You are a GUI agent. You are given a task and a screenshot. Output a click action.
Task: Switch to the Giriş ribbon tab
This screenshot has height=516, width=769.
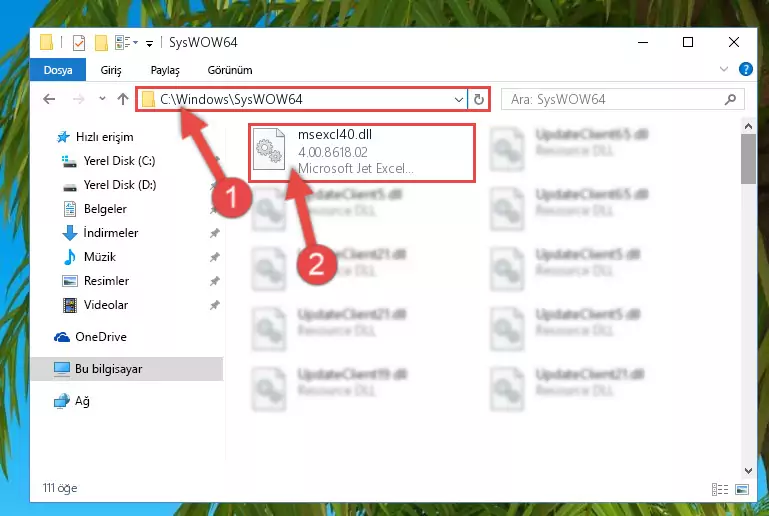[x=111, y=70]
